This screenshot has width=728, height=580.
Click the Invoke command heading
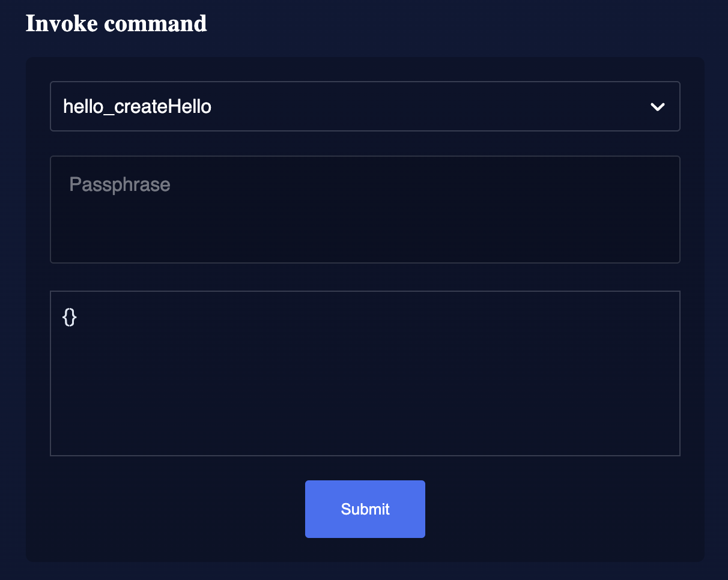pos(116,23)
